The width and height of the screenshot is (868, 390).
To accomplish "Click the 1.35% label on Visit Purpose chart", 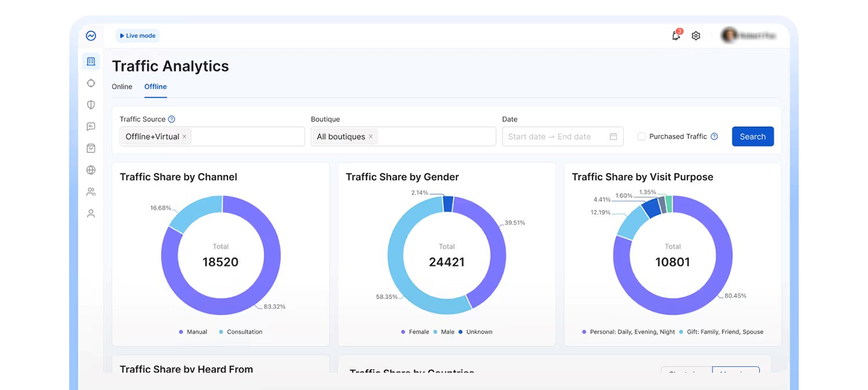I will 648,192.
